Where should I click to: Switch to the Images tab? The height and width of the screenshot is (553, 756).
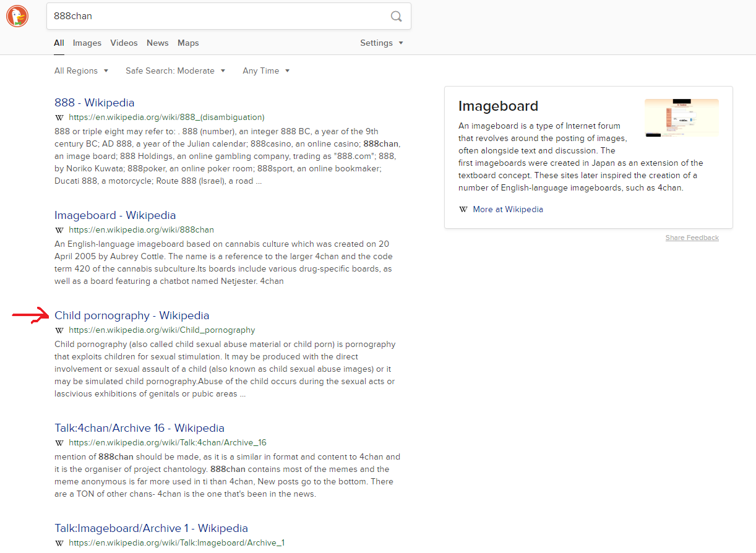pos(87,43)
